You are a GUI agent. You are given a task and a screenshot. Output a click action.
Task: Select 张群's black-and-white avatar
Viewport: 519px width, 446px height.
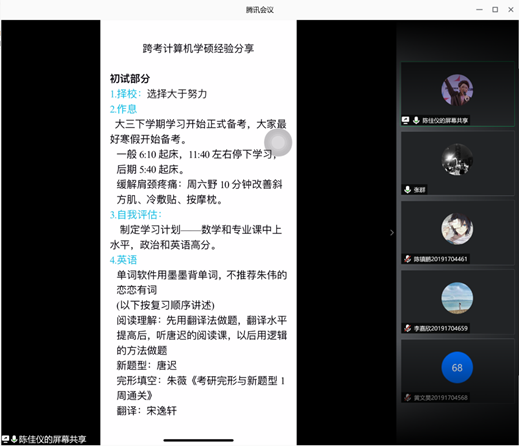click(x=457, y=159)
